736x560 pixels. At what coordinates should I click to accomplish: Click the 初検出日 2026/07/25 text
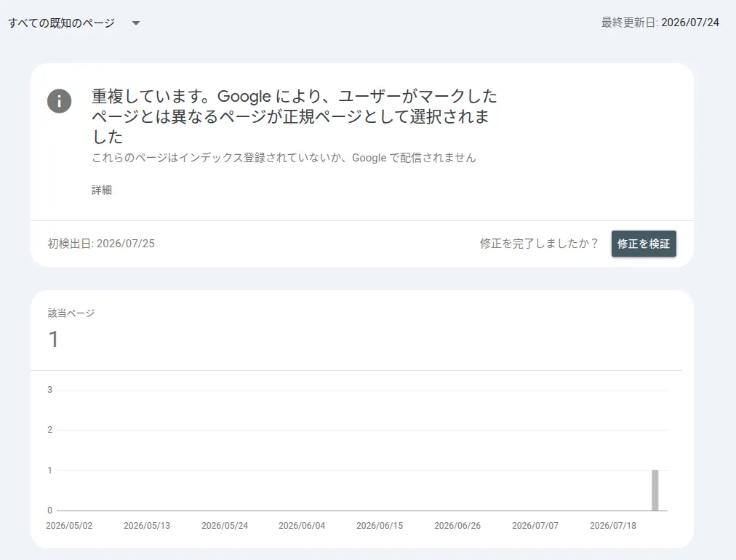click(x=101, y=244)
